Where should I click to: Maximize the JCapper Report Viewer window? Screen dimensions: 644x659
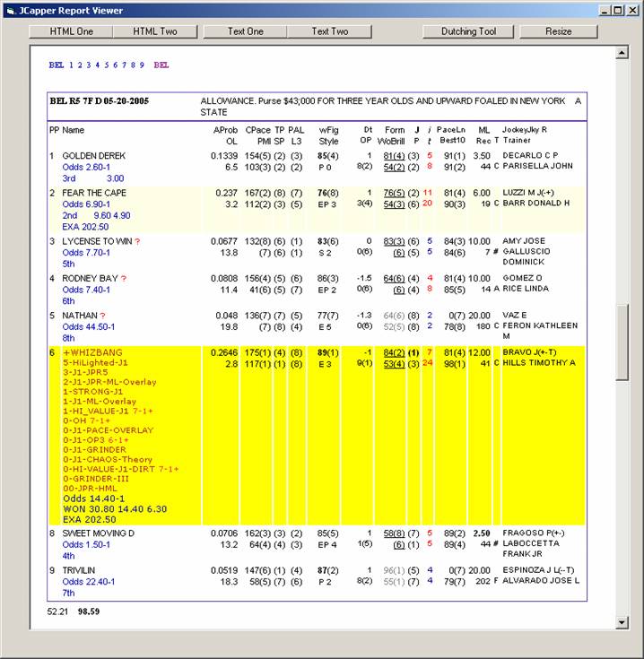point(618,11)
